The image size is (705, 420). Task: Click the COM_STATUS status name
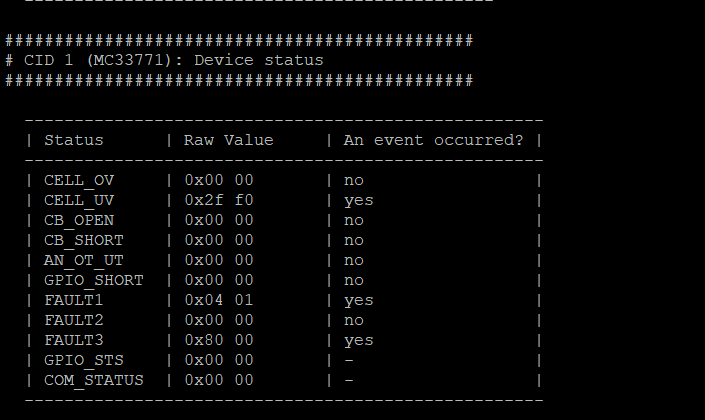pyautogui.click(x=94, y=381)
